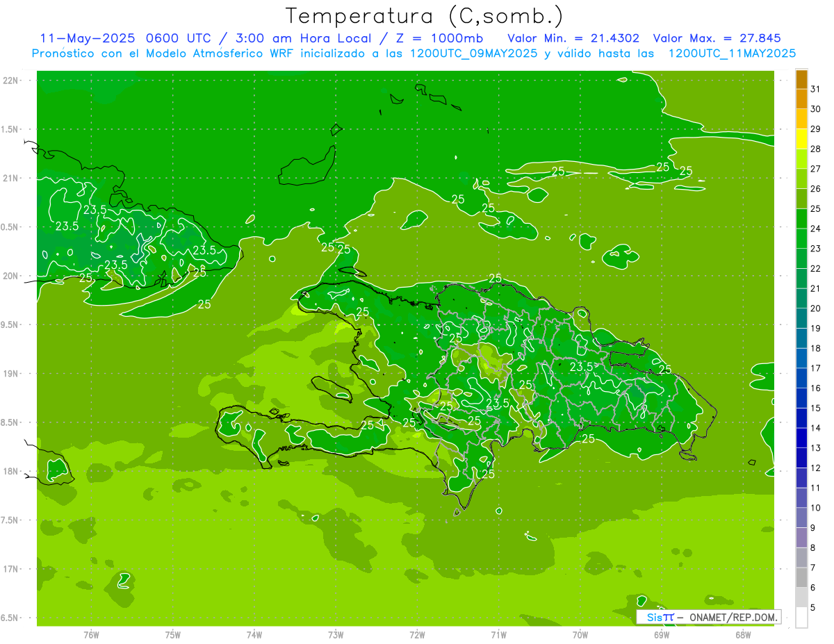Click the "Sis" logo in the credit box

655,617
